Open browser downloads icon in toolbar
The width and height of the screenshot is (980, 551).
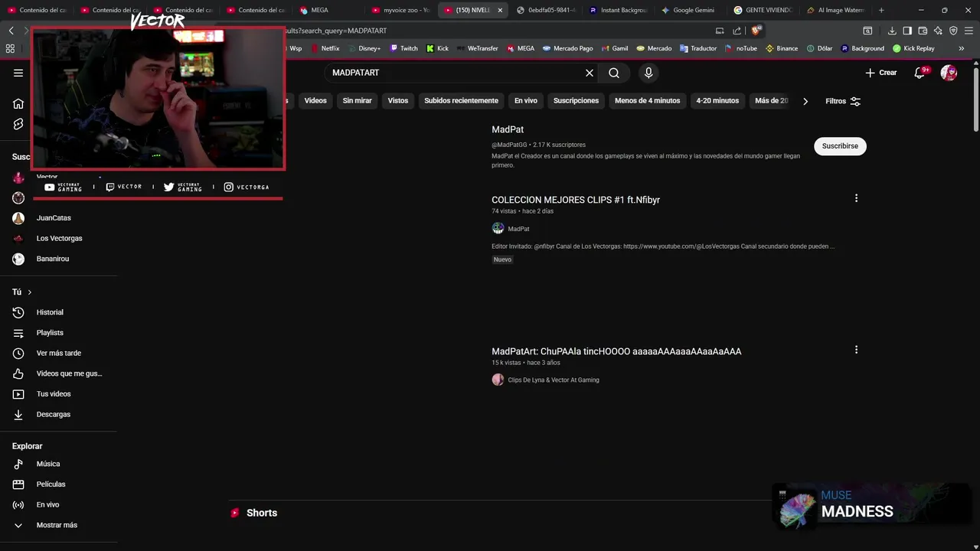click(x=892, y=31)
